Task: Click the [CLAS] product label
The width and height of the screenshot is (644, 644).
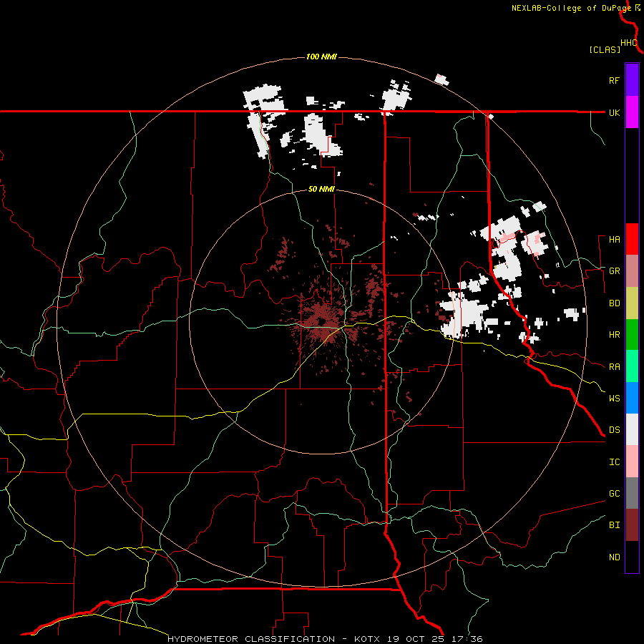Action: click(604, 49)
